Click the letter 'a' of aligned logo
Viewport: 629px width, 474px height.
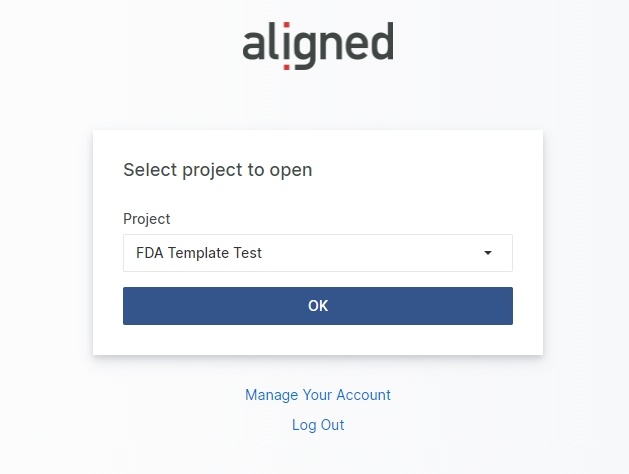tap(255, 48)
